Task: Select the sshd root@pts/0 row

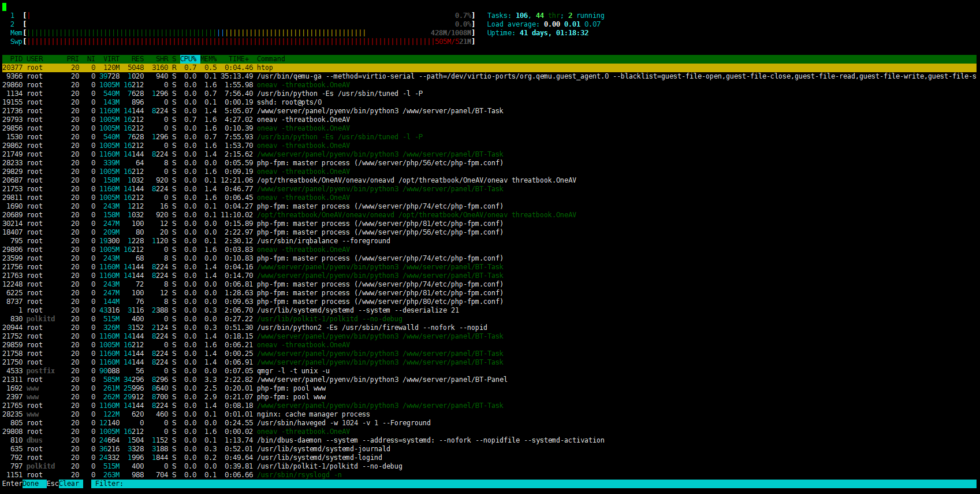Action: [x=489, y=102]
